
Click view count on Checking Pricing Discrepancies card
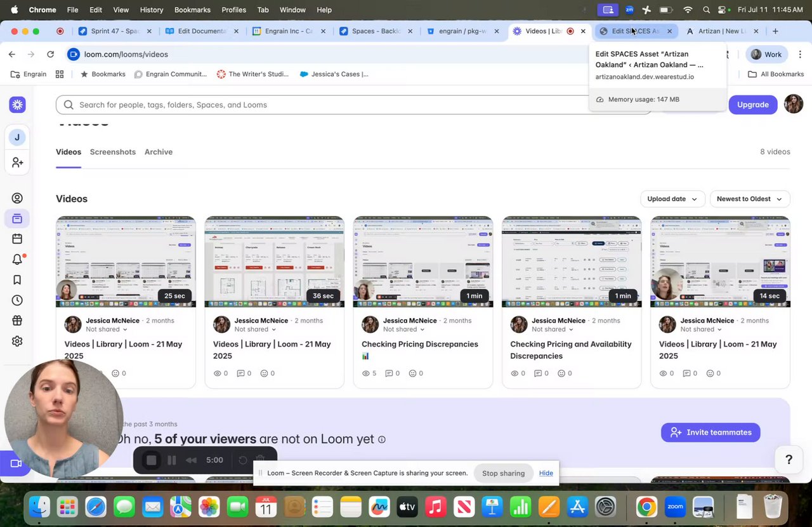pyautogui.click(x=369, y=373)
